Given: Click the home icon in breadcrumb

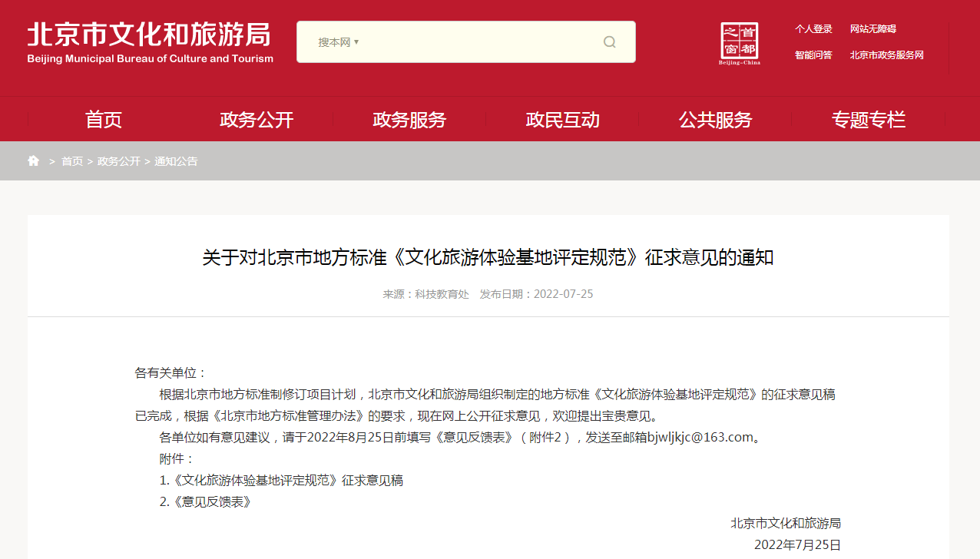Looking at the screenshot, I should [33, 161].
